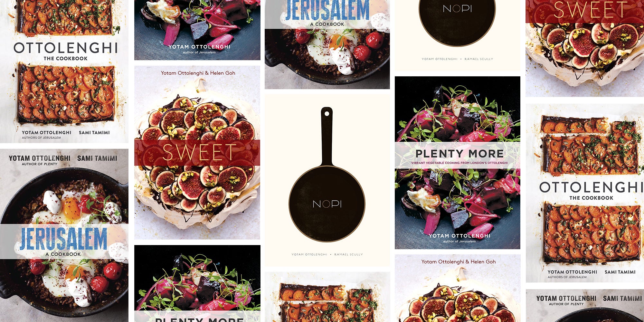Viewport: 644px width, 322px height.
Task: Click the large SWEET red banner title
Action: (x=199, y=152)
